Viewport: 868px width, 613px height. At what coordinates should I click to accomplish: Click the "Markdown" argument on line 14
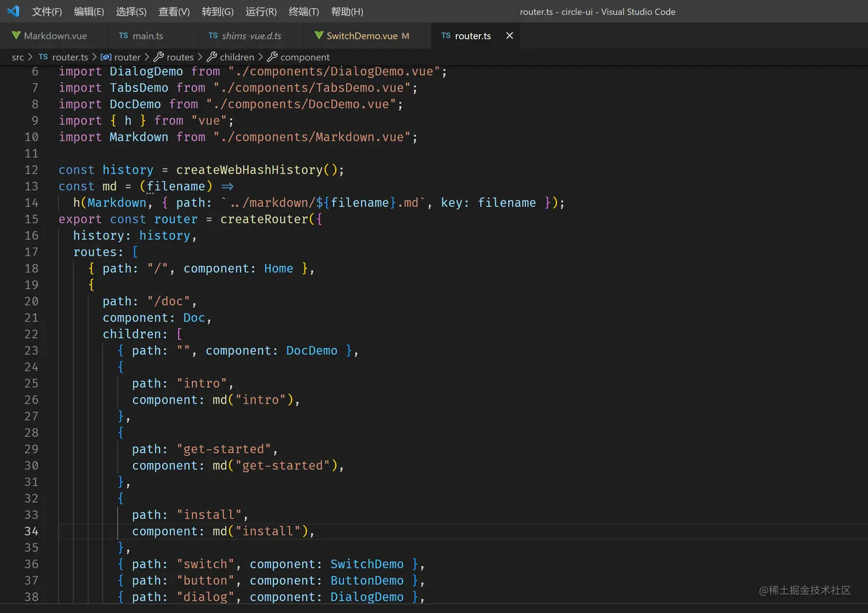[117, 203]
